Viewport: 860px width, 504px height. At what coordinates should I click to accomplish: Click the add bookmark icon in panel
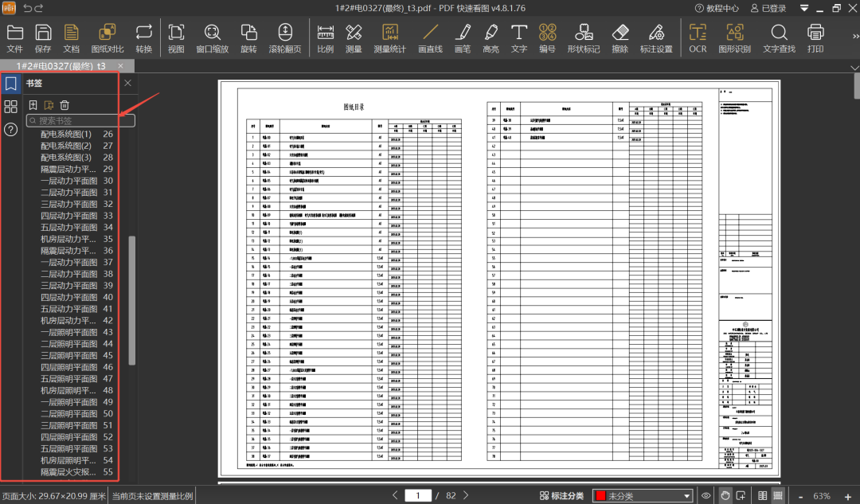click(33, 105)
